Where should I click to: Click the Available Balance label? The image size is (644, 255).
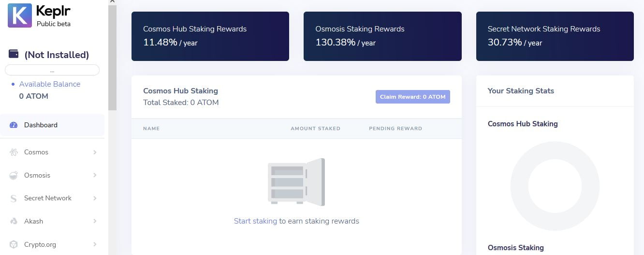(x=49, y=84)
